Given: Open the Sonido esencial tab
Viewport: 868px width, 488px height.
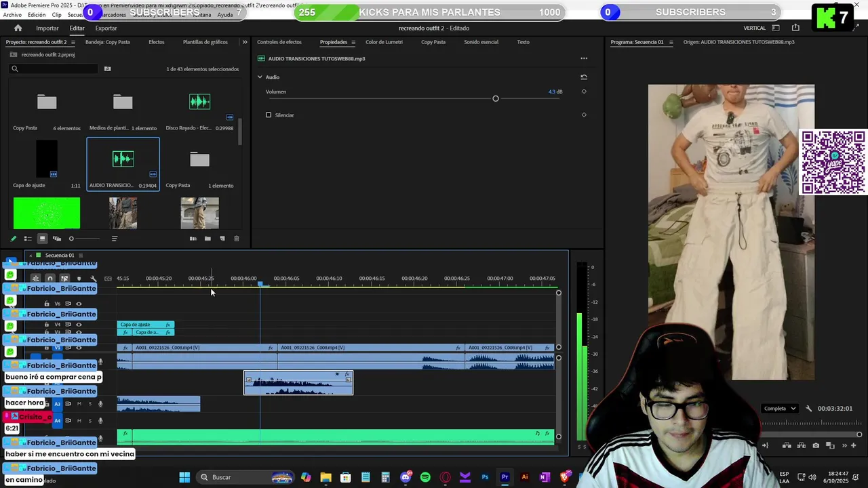Looking at the screenshot, I should (x=481, y=42).
